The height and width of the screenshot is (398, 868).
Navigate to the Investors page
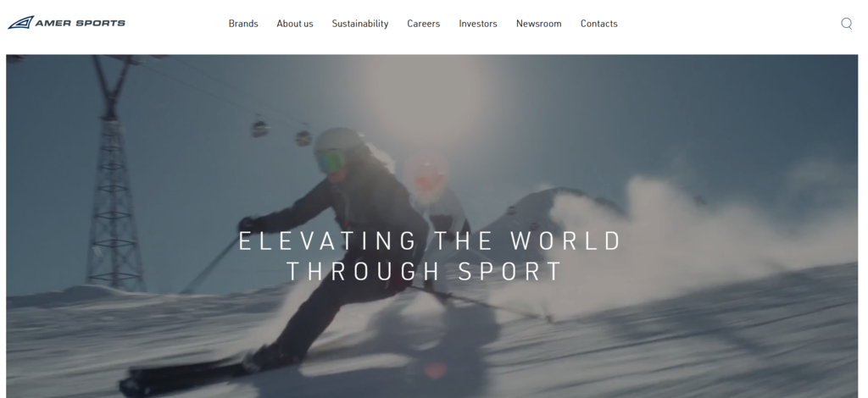point(478,24)
